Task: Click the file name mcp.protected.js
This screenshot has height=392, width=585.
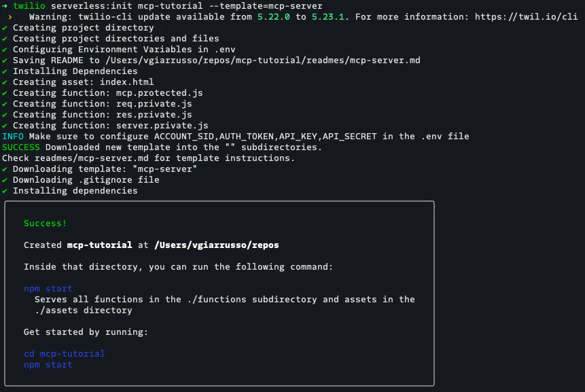Action: click(x=159, y=93)
